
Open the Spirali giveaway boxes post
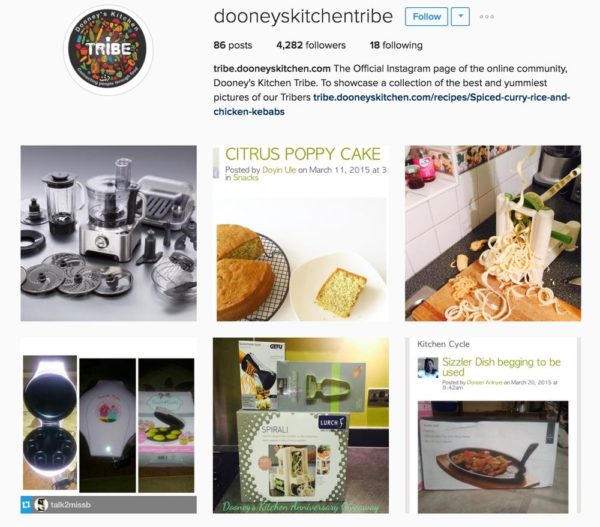pyautogui.click(x=301, y=425)
